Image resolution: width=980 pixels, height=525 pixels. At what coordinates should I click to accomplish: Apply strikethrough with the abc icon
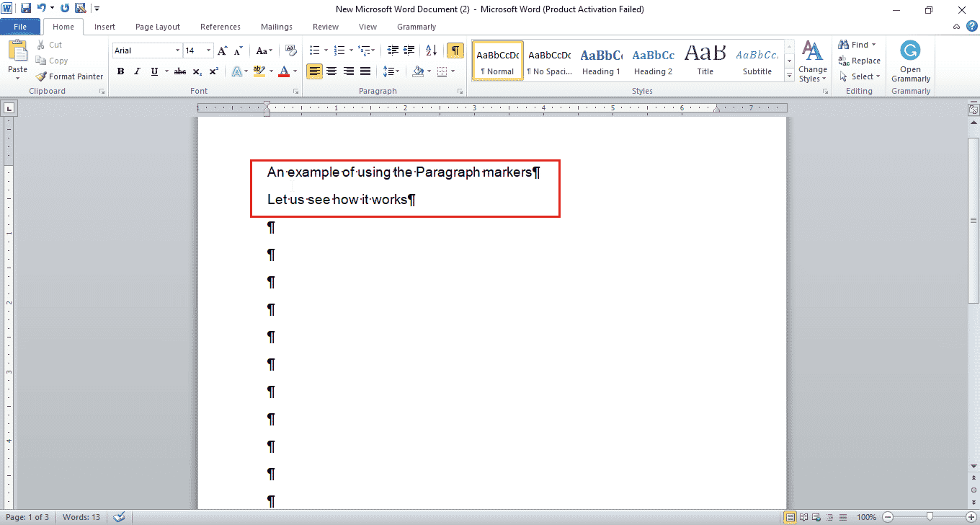[180, 71]
